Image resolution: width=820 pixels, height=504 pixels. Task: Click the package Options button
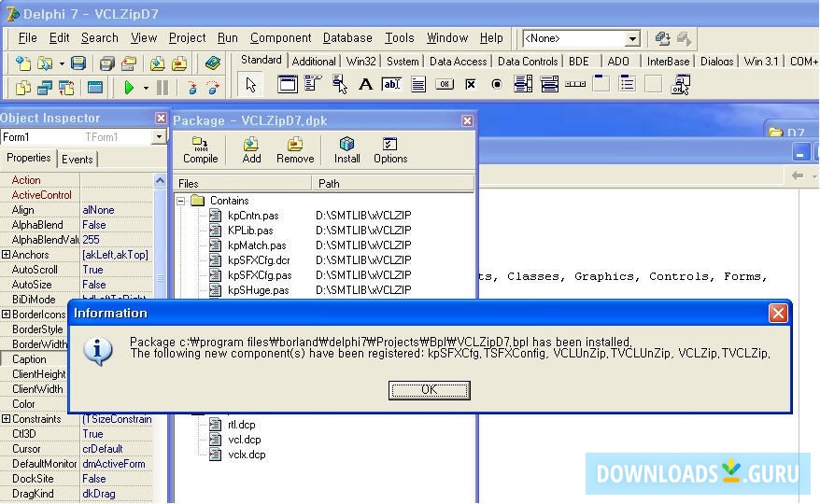coord(390,150)
